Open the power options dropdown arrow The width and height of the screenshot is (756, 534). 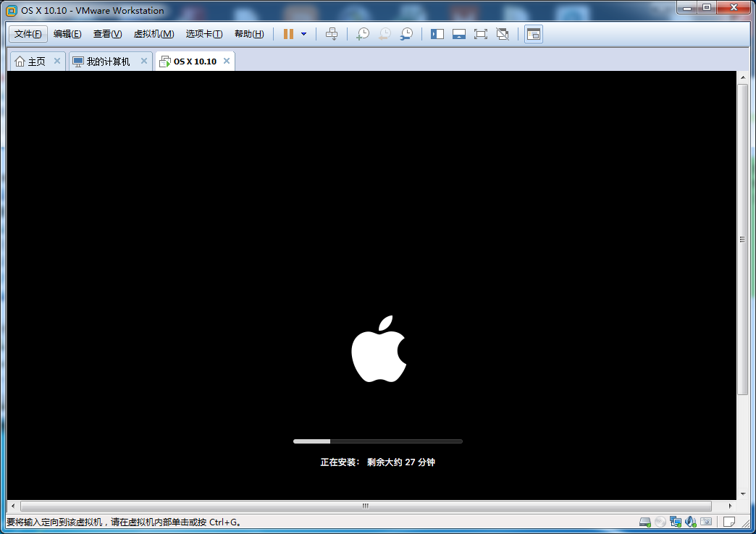pos(303,34)
